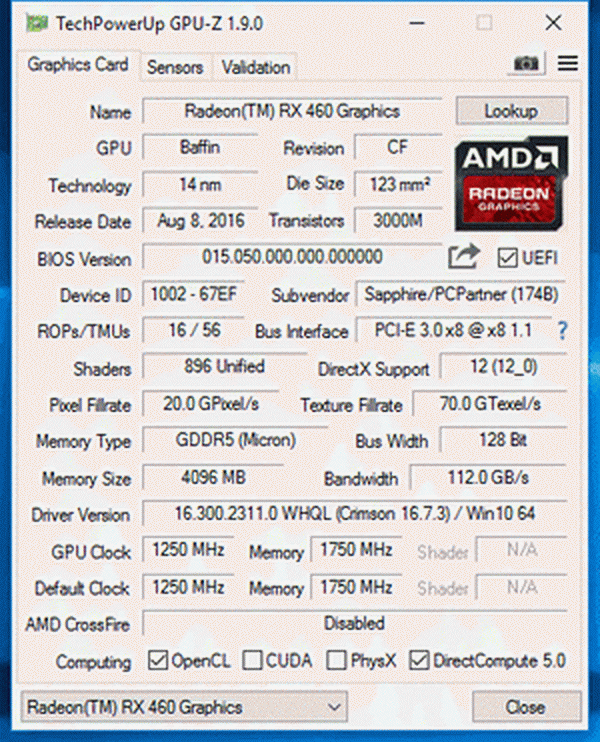
Task: Click the Memory Type value GDDR5 (Micron)
Action: (235, 441)
